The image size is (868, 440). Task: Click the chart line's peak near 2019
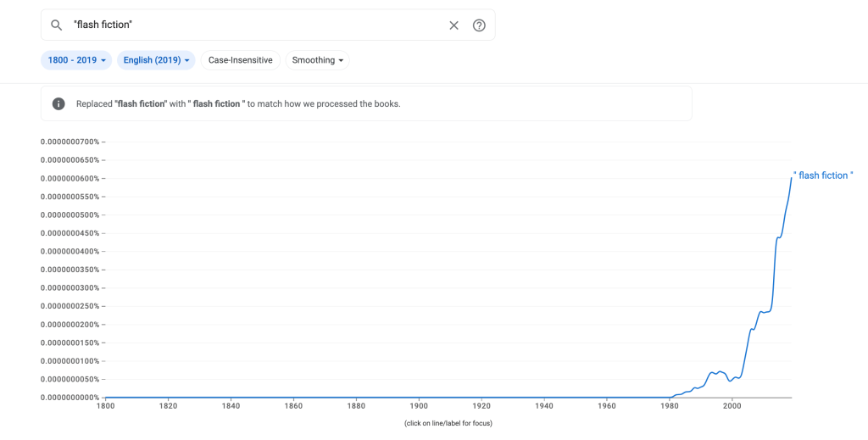click(x=792, y=178)
